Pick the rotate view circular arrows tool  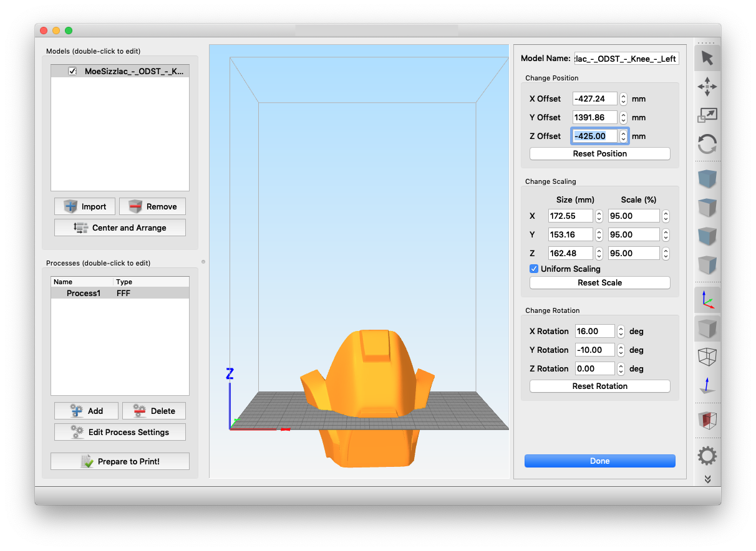(x=707, y=145)
